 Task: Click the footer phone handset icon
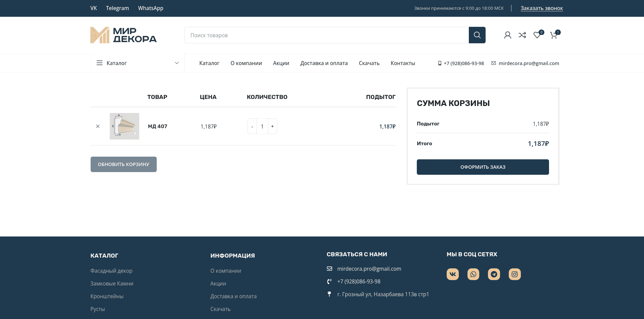[330, 281]
